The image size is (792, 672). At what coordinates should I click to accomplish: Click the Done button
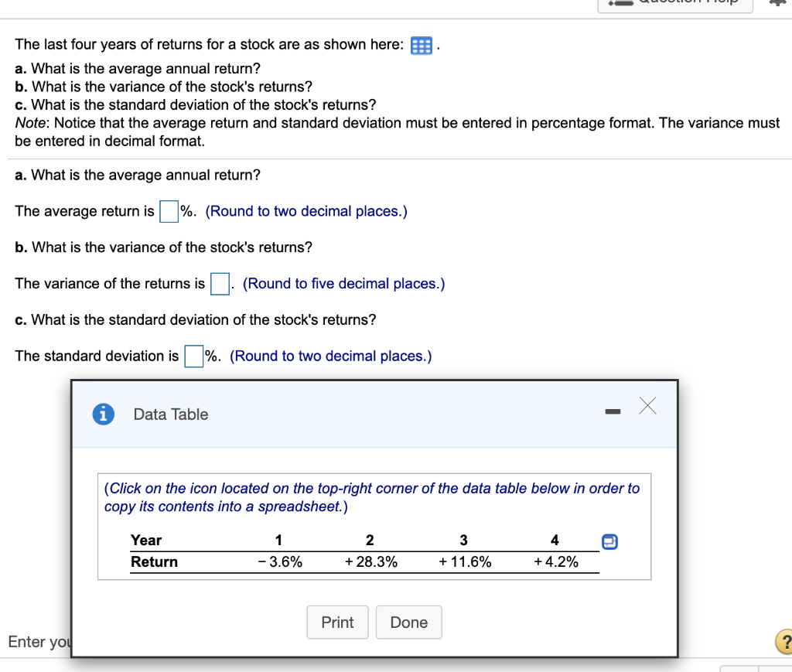click(409, 622)
